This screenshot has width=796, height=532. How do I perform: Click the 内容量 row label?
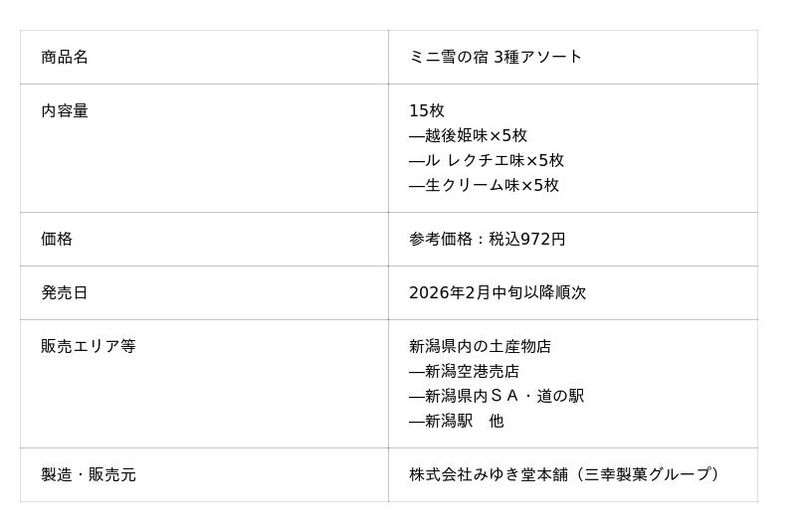point(65,110)
